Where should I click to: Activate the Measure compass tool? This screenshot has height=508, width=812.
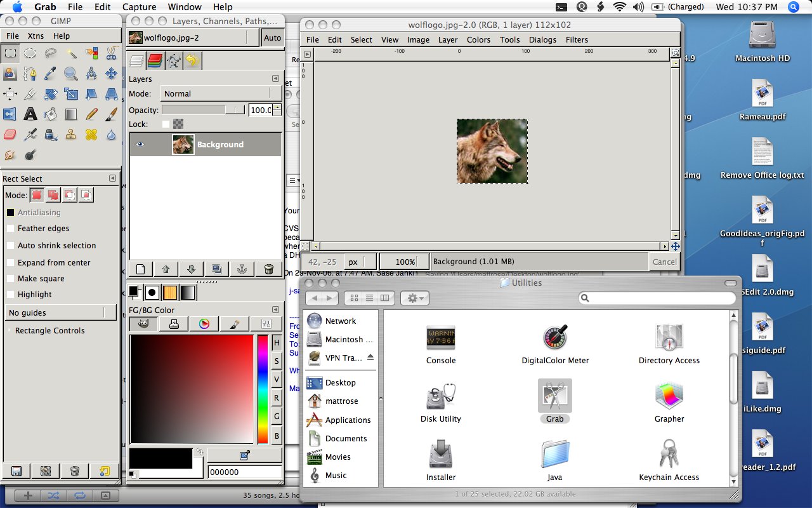pos(91,74)
